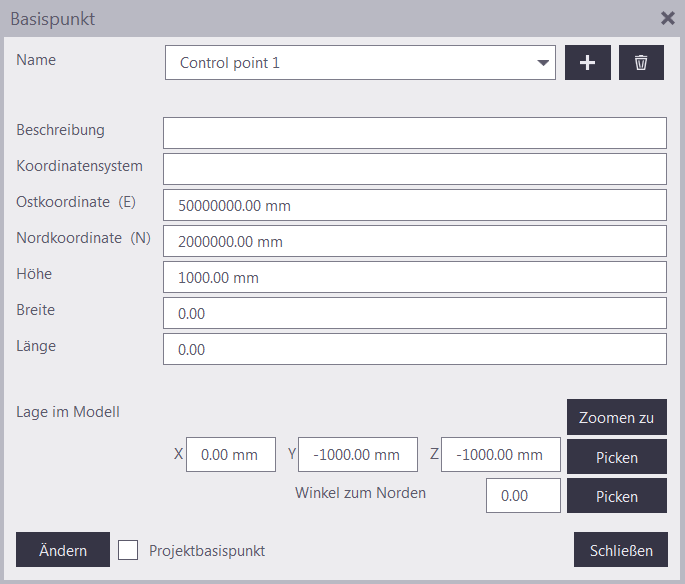Click the Winkel zum Norden angle field
The image size is (685, 584).
point(523,496)
